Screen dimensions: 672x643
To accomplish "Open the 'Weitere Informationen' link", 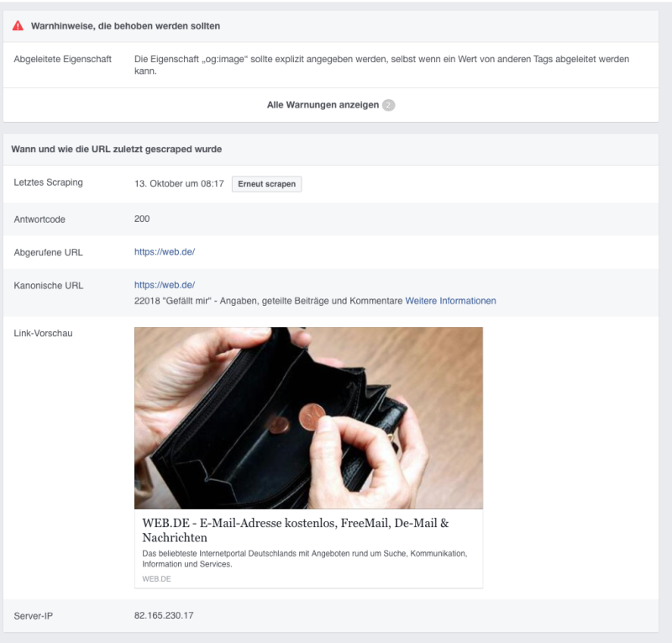I will pos(450,301).
